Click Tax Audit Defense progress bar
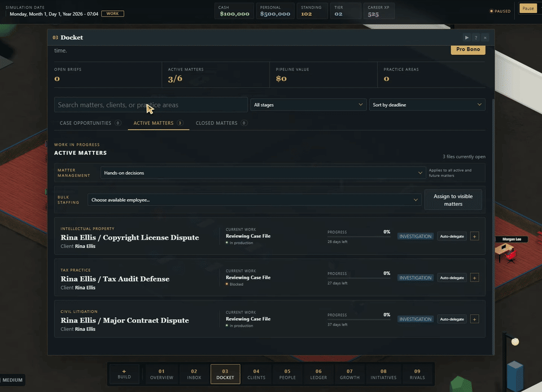Screen dimensions: 542x392 [x=359, y=278]
